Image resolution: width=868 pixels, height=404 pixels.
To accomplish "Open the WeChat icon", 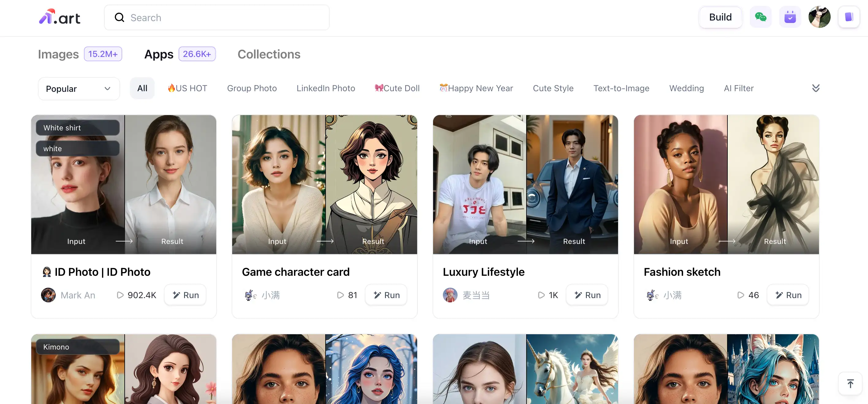I will (760, 17).
